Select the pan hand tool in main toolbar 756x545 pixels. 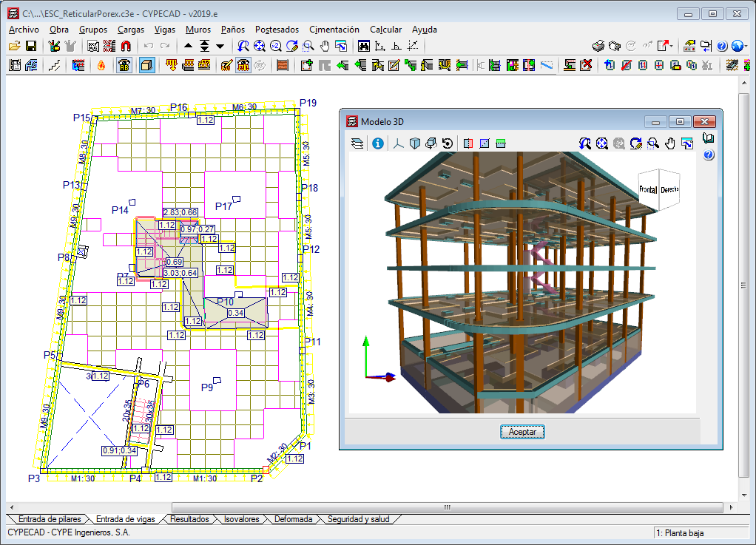pos(325,46)
